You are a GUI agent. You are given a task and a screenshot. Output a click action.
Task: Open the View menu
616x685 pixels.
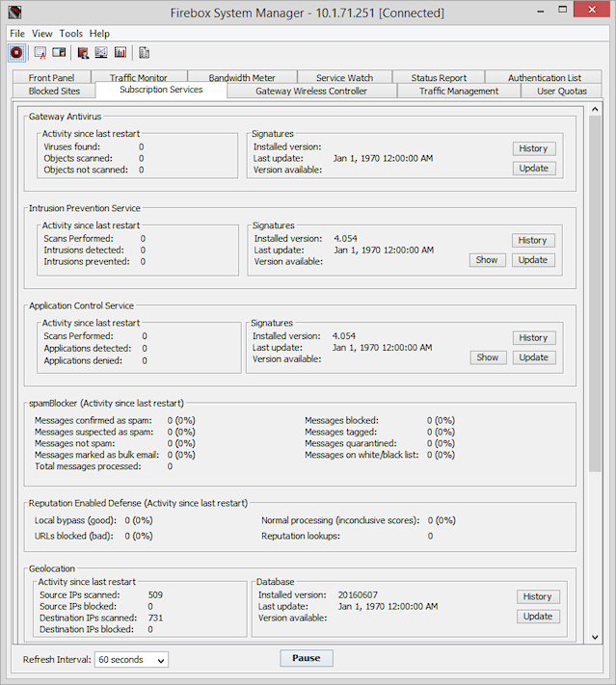pyautogui.click(x=41, y=33)
